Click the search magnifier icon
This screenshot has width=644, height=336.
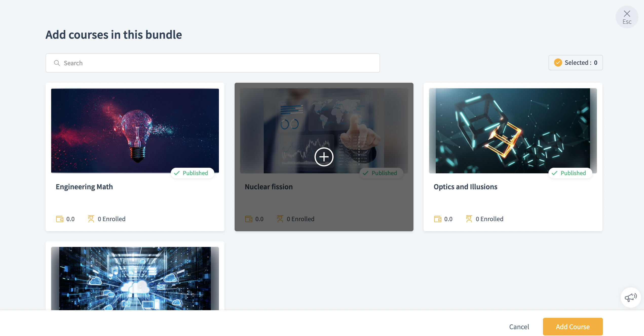(x=57, y=63)
